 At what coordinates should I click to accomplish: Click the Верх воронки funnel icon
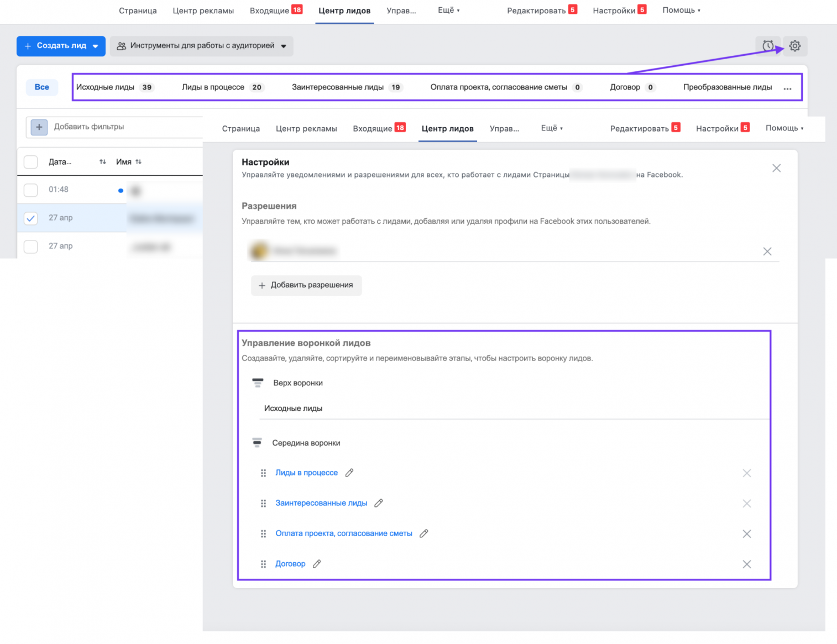click(258, 383)
